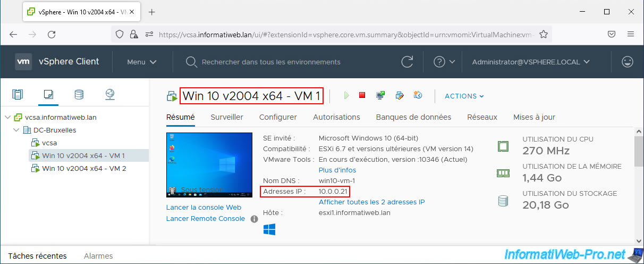This screenshot has width=644, height=264.
Task: Switch to the Surveiller tab
Action: (x=227, y=117)
